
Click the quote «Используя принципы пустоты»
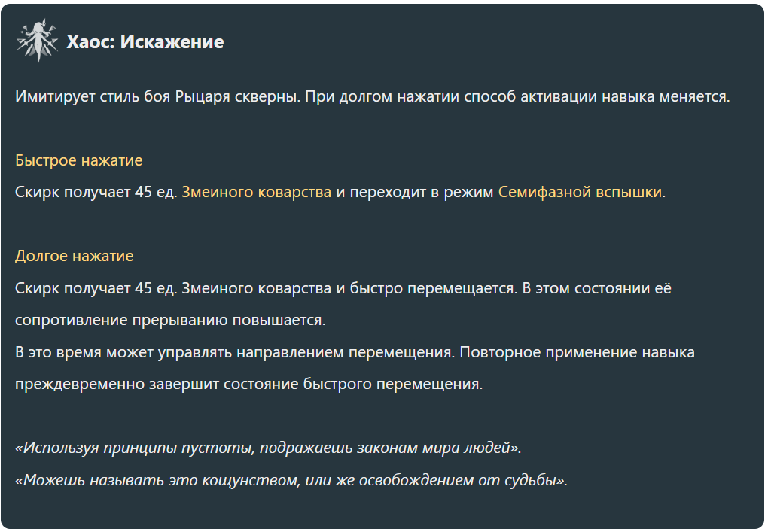(x=268, y=448)
